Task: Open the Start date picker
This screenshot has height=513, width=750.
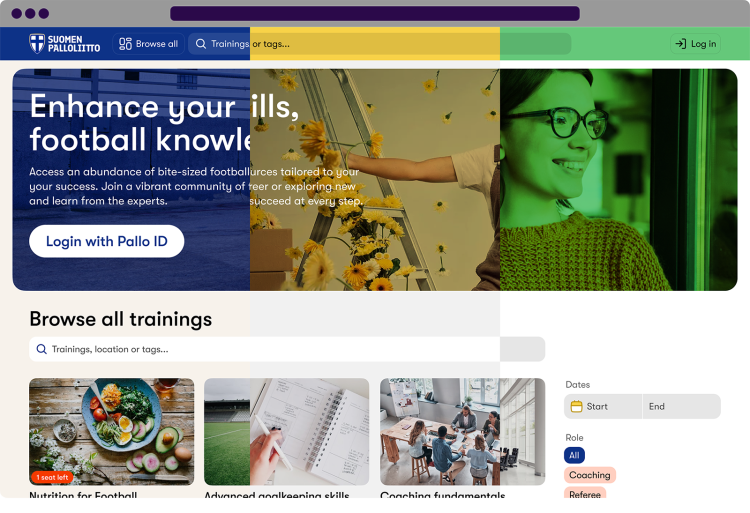Action: click(x=603, y=406)
